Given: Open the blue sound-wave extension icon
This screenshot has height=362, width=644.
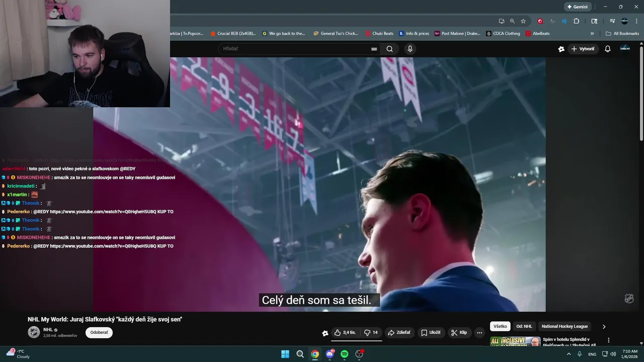Looking at the screenshot, I should [564, 21].
